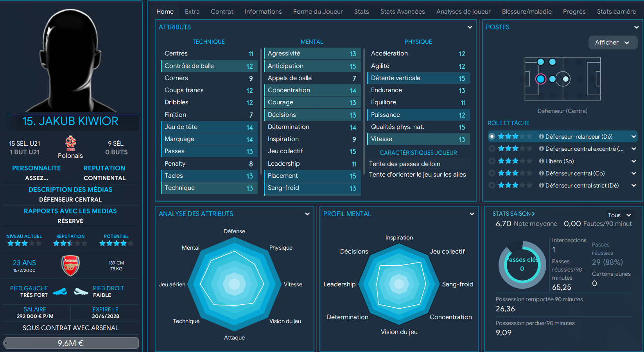Select the Libéro (So) radio button
Screen dimensions: 644x352
coord(492,161)
